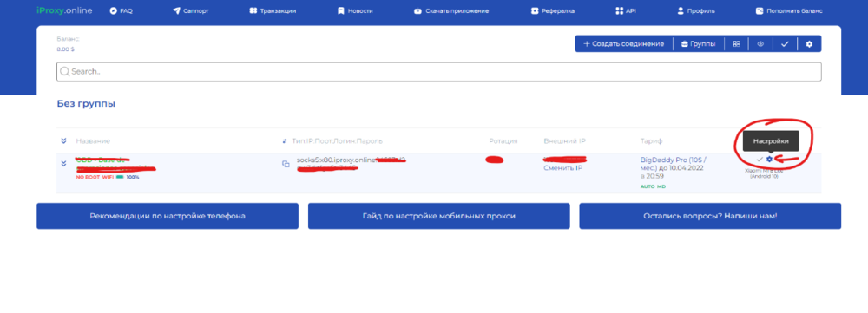The width and height of the screenshot is (868, 313).
Task: Click the Название column header
Action: [93, 141]
